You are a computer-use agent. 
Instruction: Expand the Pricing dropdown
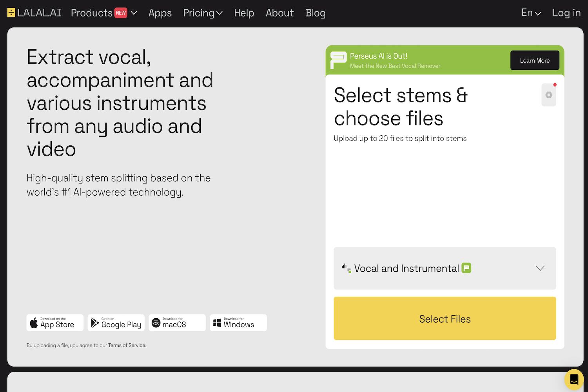click(203, 13)
